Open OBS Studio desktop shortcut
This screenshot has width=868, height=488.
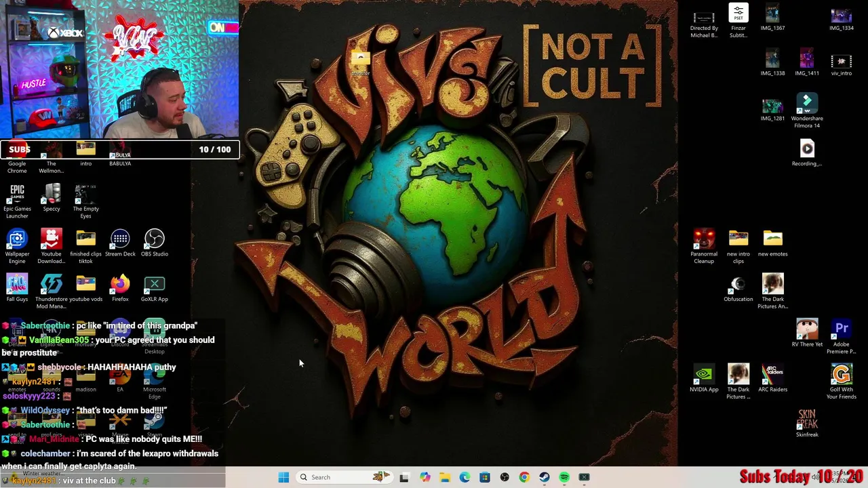pos(155,243)
